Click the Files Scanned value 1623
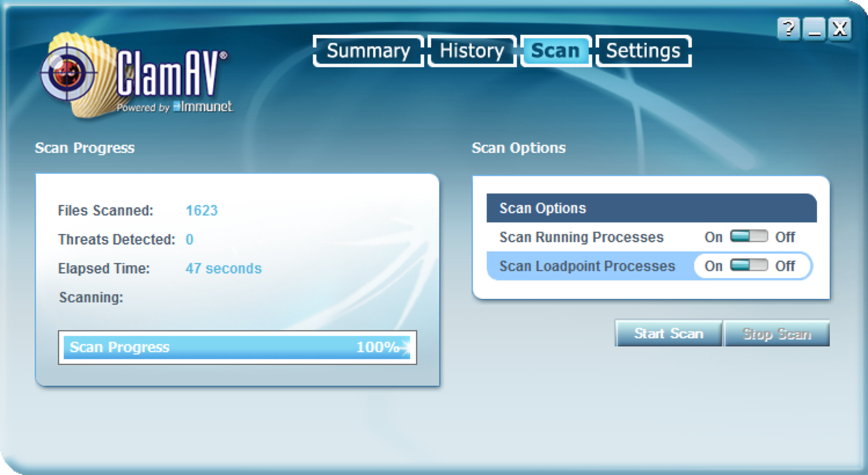The image size is (868, 475). point(201,211)
